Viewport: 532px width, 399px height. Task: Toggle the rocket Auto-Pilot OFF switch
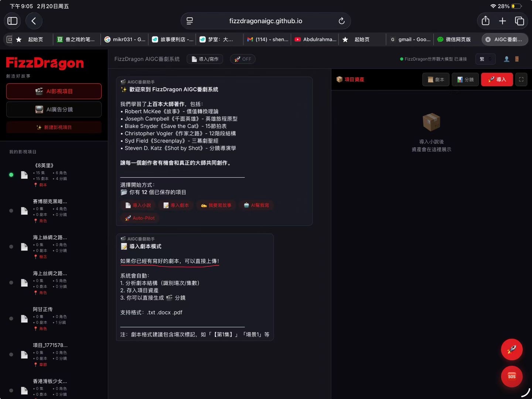[x=243, y=59]
